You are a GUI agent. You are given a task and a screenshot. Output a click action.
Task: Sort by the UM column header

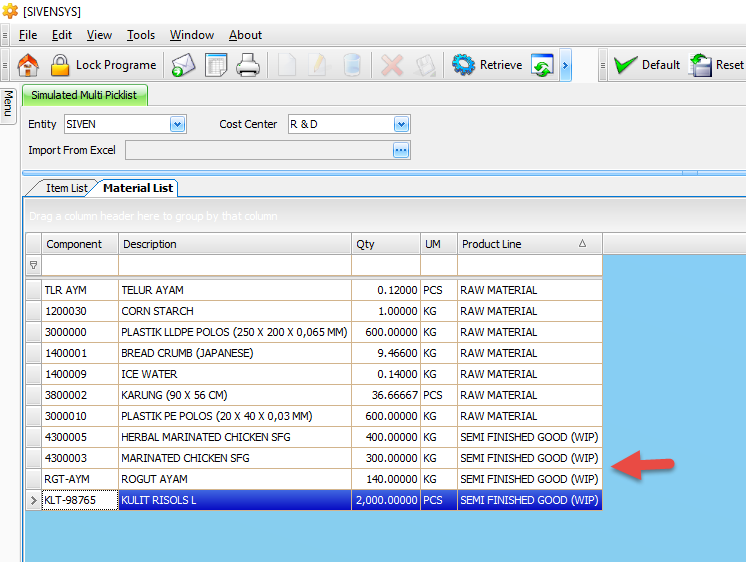coord(439,244)
